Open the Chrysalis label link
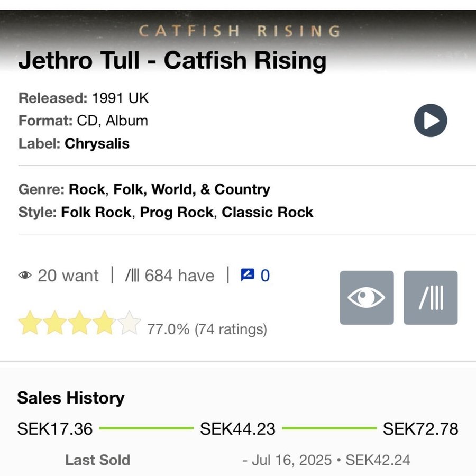Viewport: 476px width, 476px height. 97,143
